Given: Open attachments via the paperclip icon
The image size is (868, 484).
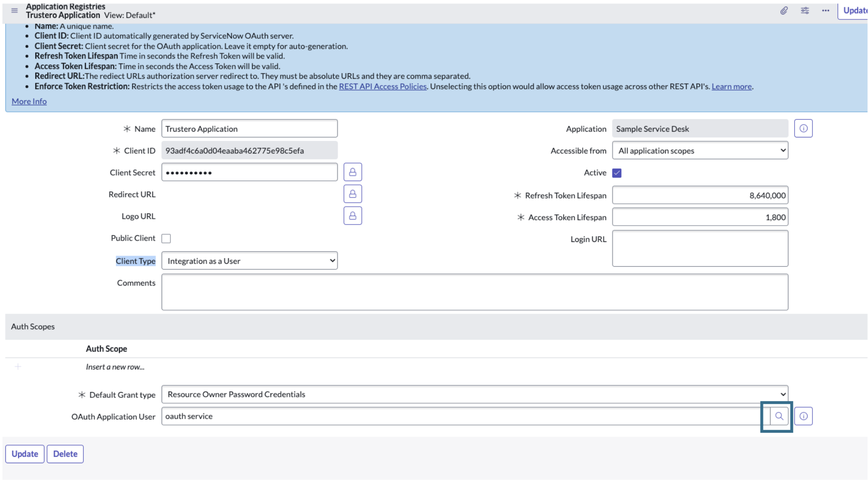Looking at the screenshot, I should pyautogui.click(x=784, y=11).
